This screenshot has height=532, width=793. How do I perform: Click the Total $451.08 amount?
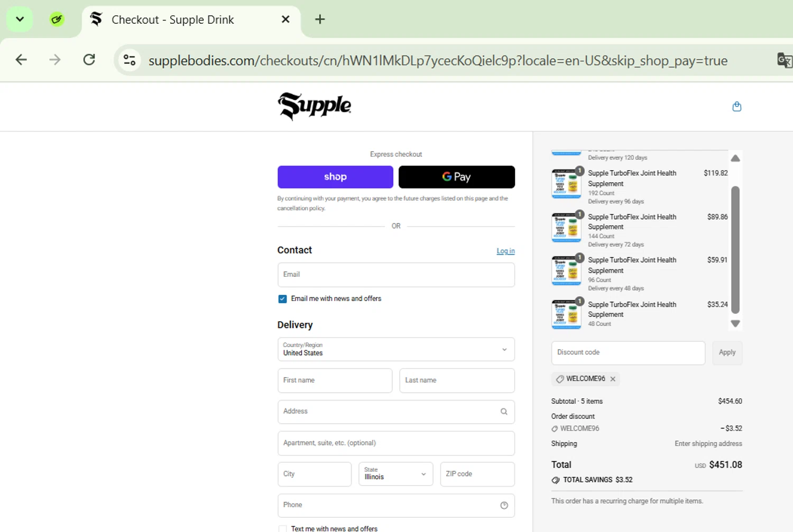tap(725, 465)
